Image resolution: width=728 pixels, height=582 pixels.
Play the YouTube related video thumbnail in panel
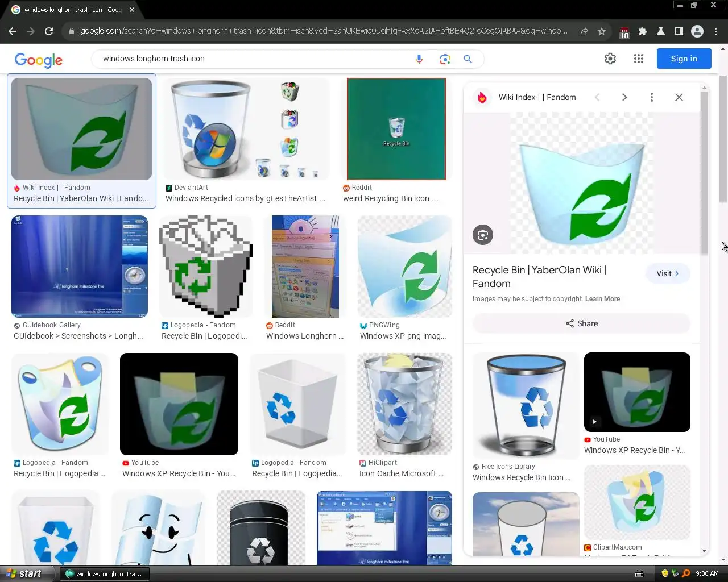(637, 392)
